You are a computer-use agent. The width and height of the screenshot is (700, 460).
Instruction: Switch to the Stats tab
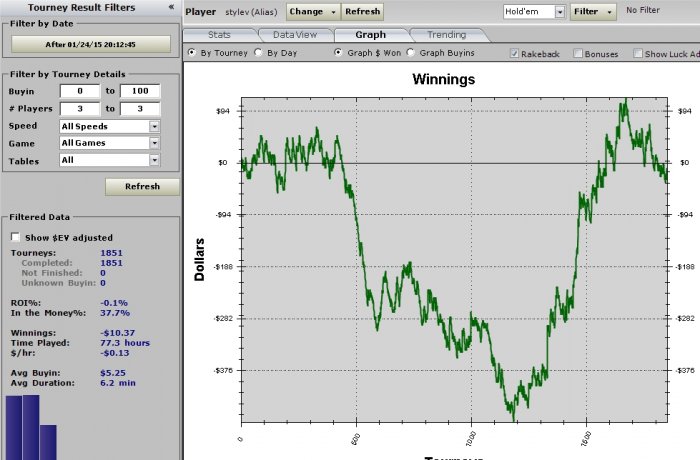(219, 35)
